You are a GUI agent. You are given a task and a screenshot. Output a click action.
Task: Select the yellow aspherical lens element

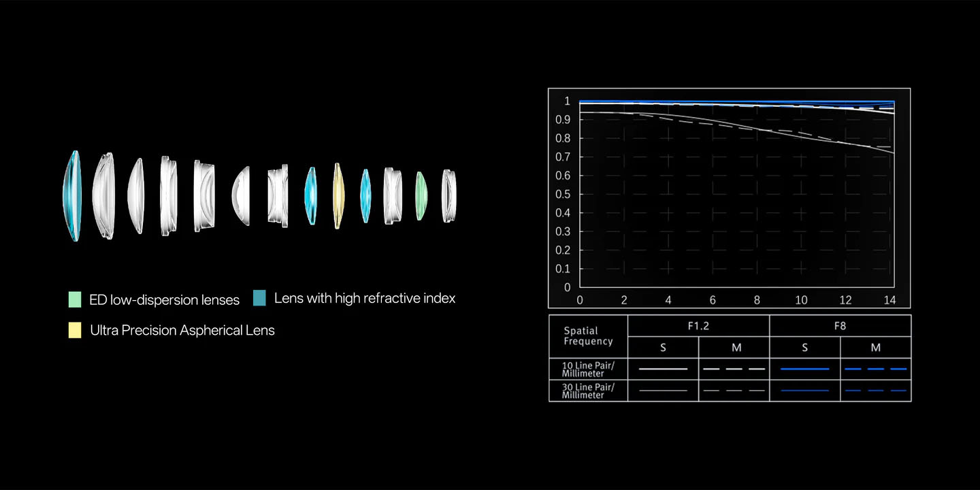[x=338, y=195]
